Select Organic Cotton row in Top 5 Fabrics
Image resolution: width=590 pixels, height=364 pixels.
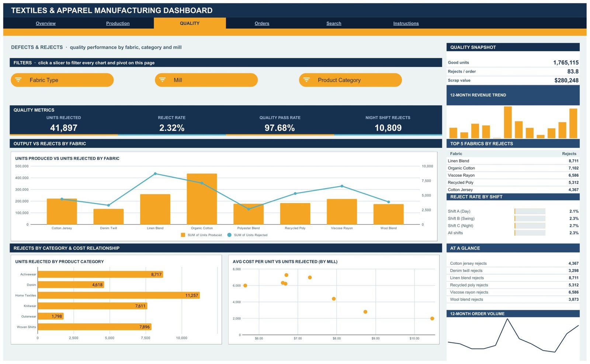[513, 168]
